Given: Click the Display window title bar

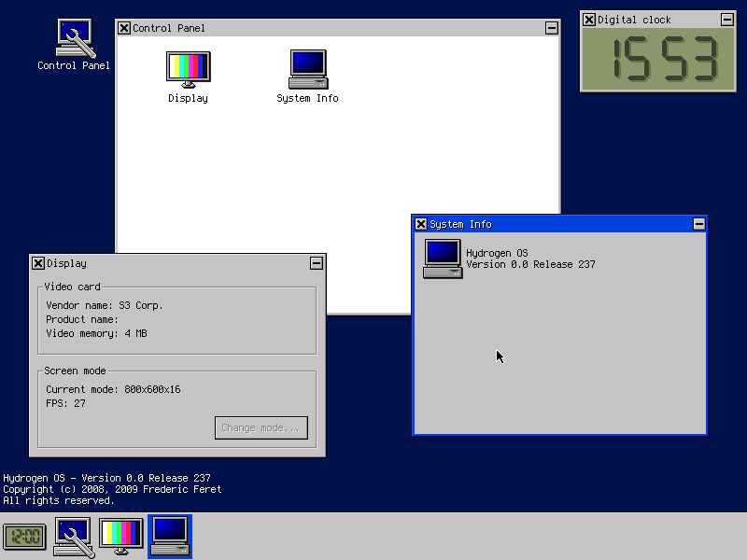Looking at the screenshot, I should (x=177, y=263).
